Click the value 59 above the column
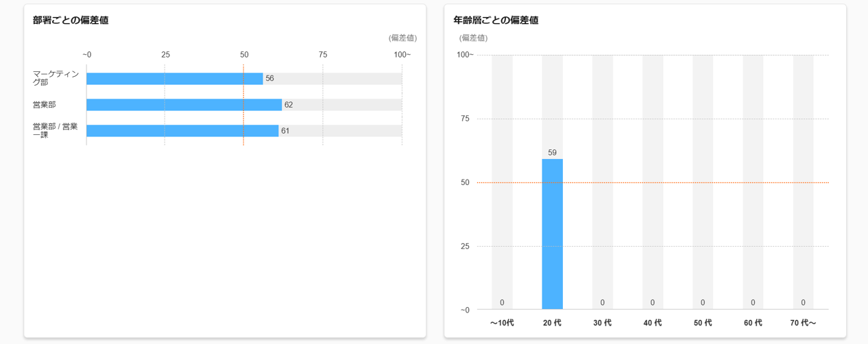 click(552, 153)
